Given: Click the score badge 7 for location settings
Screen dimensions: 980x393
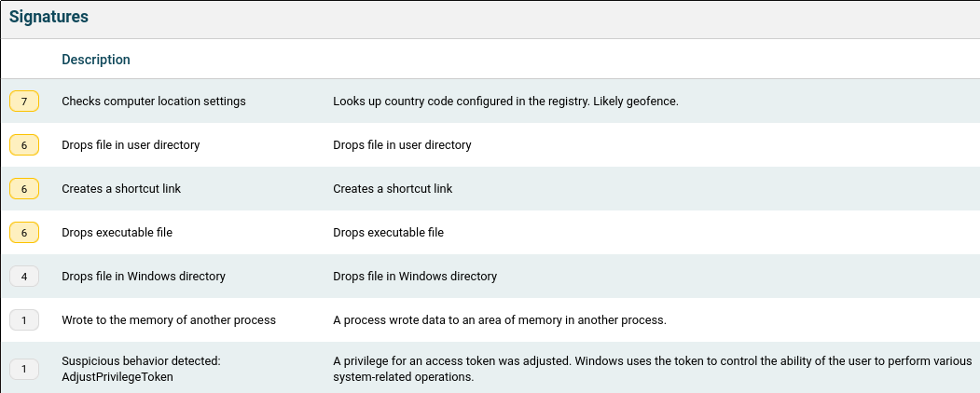Looking at the screenshot, I should coord(23,102).
